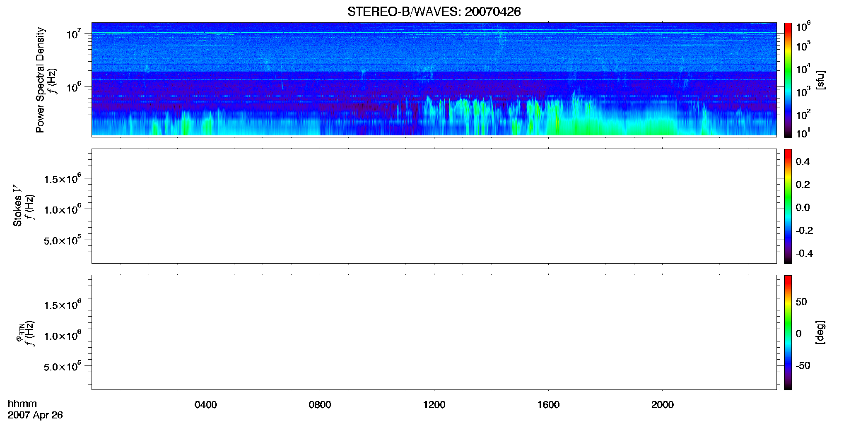Click the -0.2 value on Stokes colorbar

tap(804, 230)
